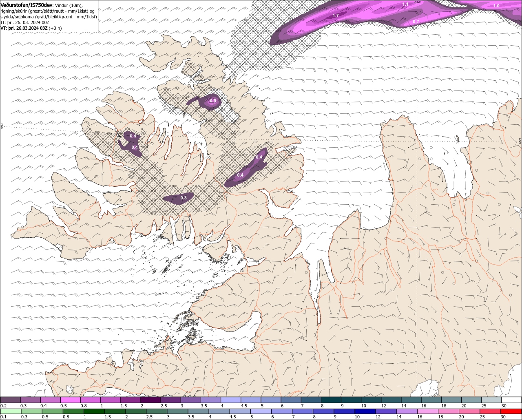Click the 20W longitude label
522x420 pixels.
pos(417,2)
